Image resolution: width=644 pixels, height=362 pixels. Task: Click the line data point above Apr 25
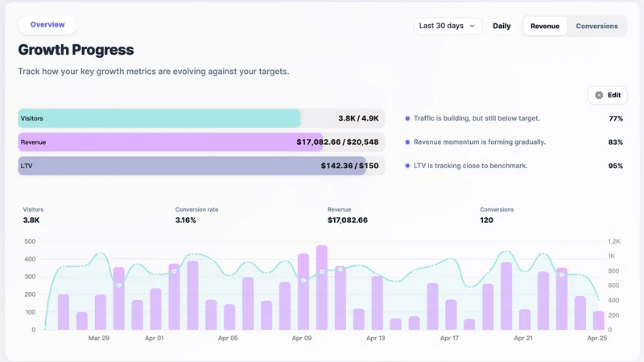[598, 299]
